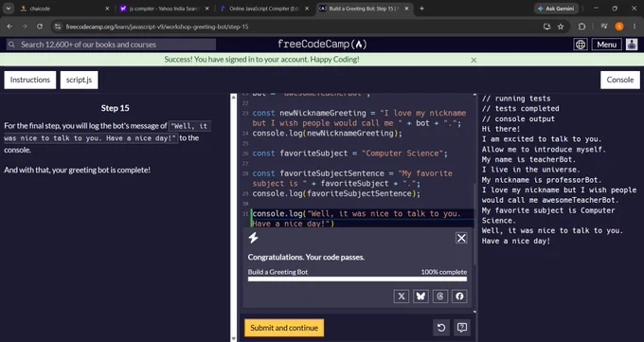644x342 pixels.
Task: Open the help chat icon button
Action: click(x=462, y=328)
